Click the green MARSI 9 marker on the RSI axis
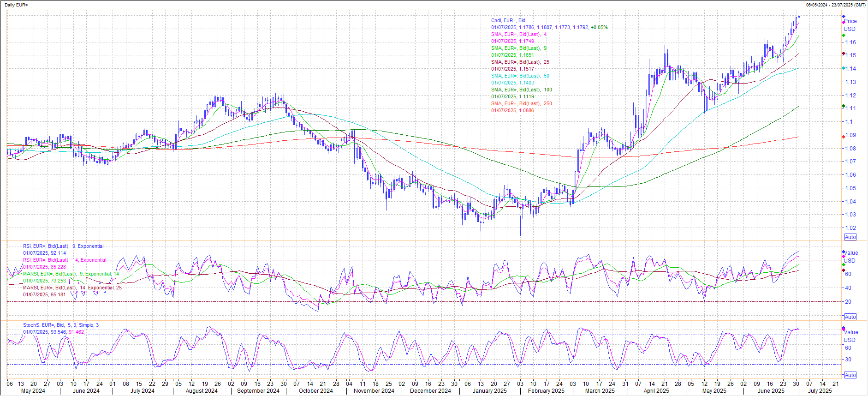This screenshot has height=396, width=868. tap(844, 265)
